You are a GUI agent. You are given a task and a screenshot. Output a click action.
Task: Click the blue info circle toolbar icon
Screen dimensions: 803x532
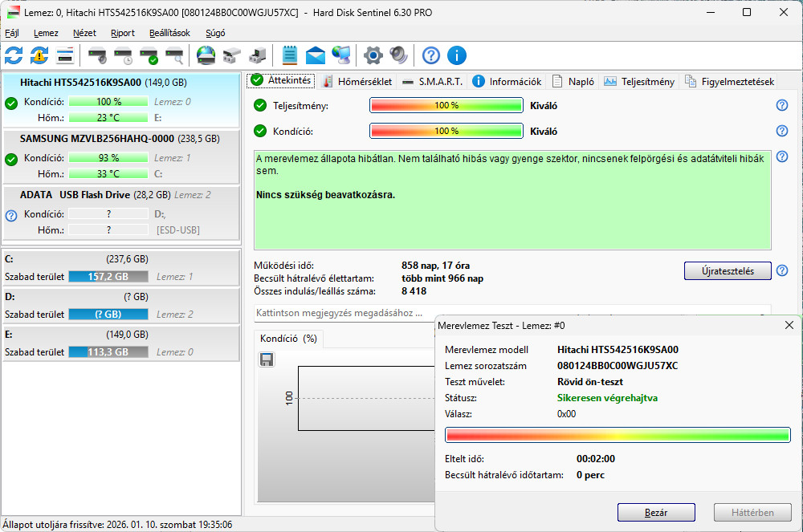click(457, 55)
